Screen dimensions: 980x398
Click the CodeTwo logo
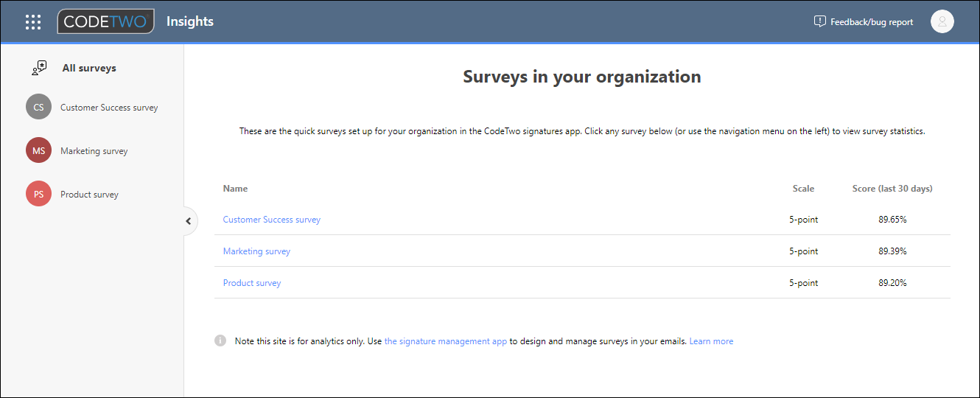click(105, 21)
